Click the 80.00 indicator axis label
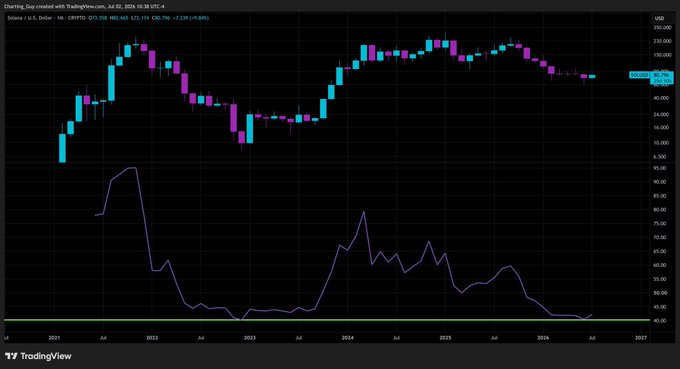This screenshot has width=680, height=369. (660, 209)
